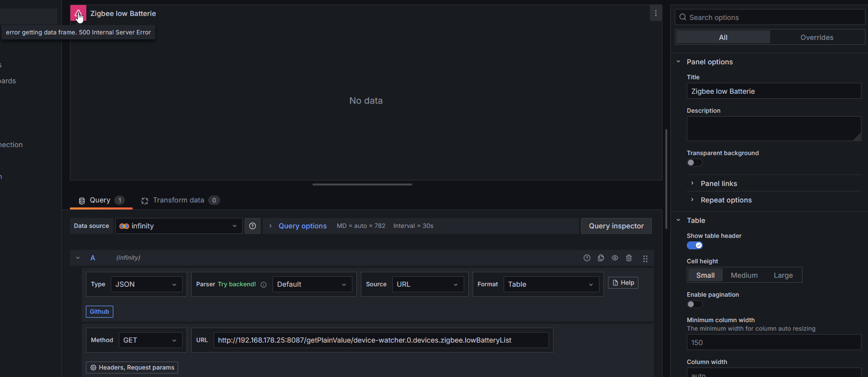Click the drag handle of query A
The height and width of the screenshot is (377, 868).
(x=645, y=258)
